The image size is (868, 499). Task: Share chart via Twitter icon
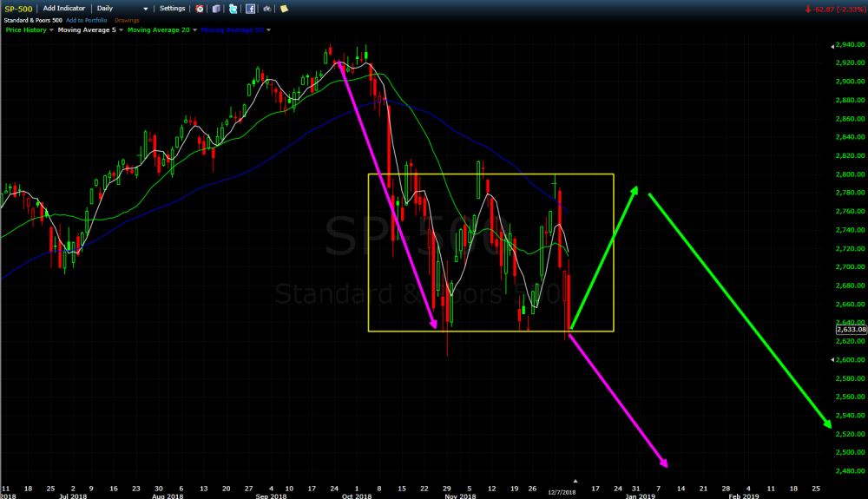tap(233, 8)
